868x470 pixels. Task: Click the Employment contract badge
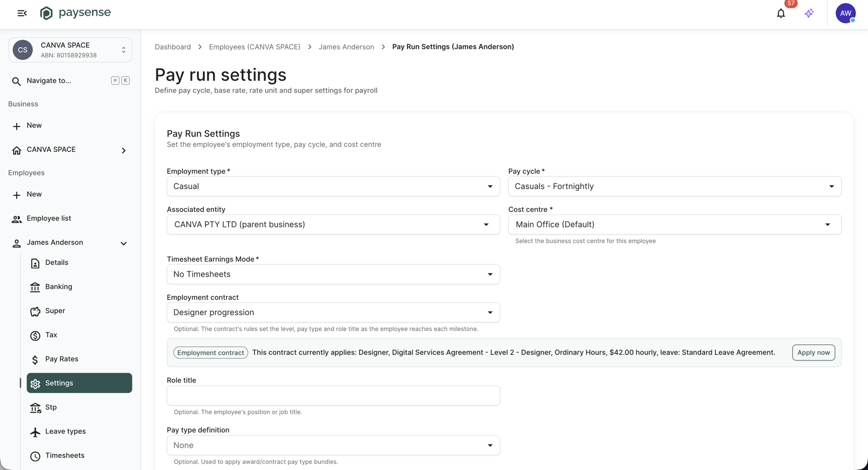[210, 353]
